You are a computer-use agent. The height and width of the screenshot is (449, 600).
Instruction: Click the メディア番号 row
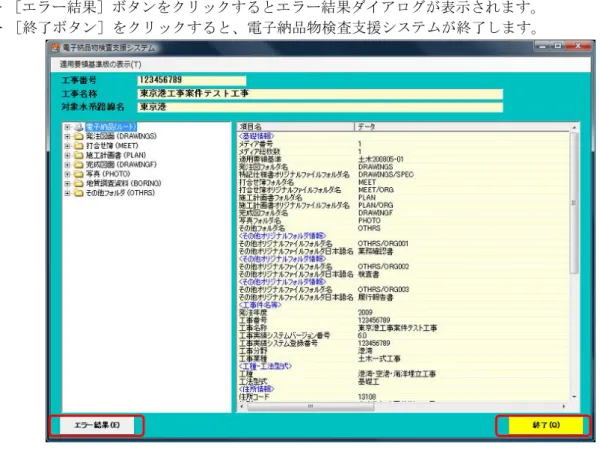403,144
